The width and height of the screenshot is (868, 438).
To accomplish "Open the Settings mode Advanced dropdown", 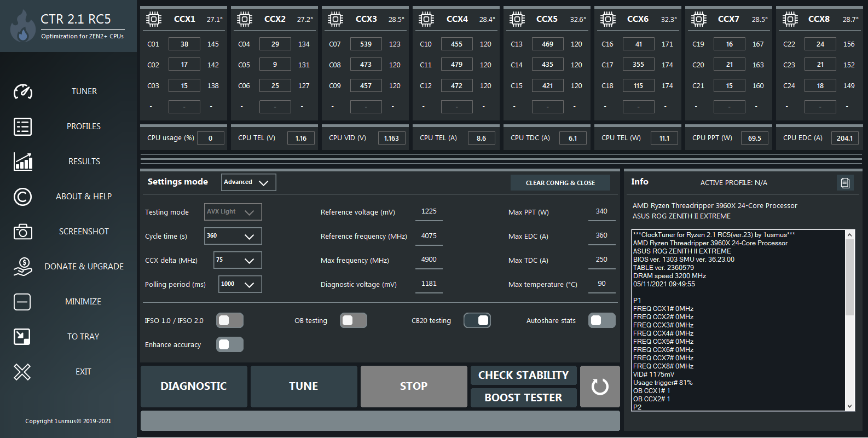I will (x=248, y=182).
